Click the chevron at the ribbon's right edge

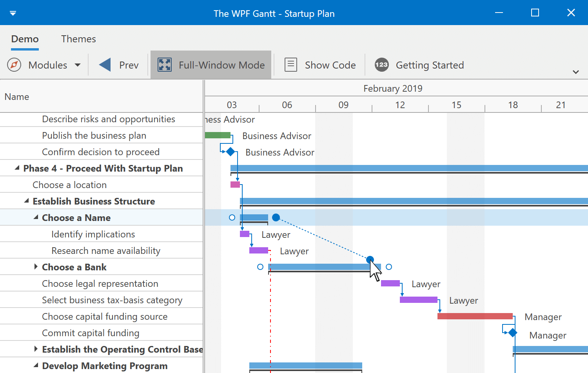point(576,72)
